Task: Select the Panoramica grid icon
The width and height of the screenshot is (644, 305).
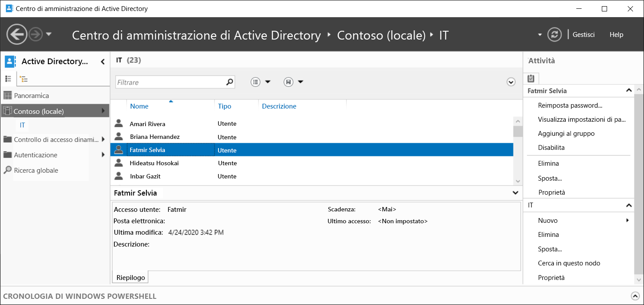Action: click(x=8, y=95)
